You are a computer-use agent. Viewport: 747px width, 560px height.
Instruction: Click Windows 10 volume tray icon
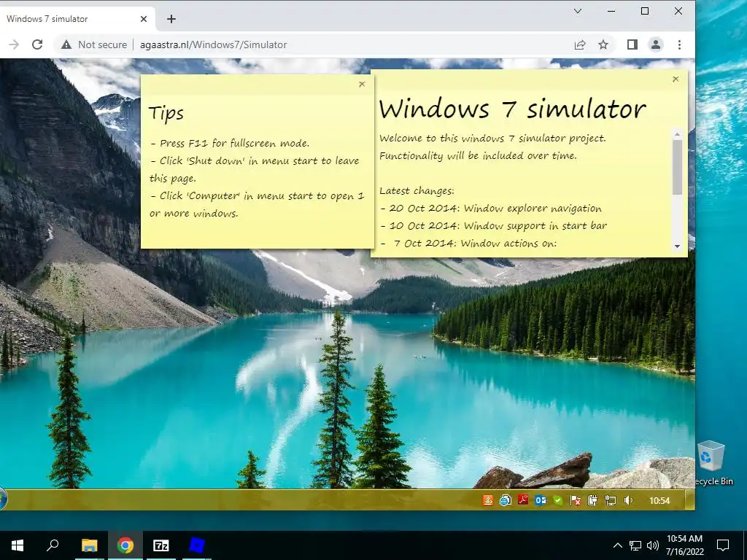[x=653, y=545]
